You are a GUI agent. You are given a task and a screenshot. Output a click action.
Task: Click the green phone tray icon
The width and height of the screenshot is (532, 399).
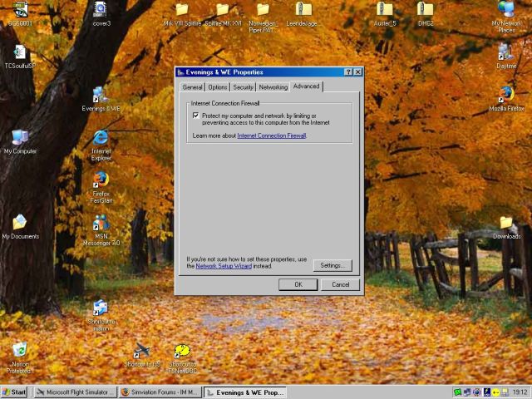click(457, 392)
